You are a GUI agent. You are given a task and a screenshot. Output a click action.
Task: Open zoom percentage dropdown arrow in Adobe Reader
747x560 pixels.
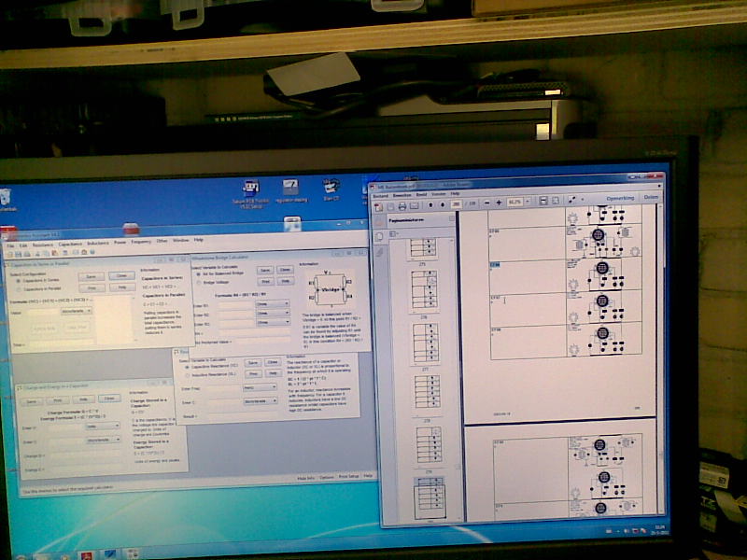[528, 202]
